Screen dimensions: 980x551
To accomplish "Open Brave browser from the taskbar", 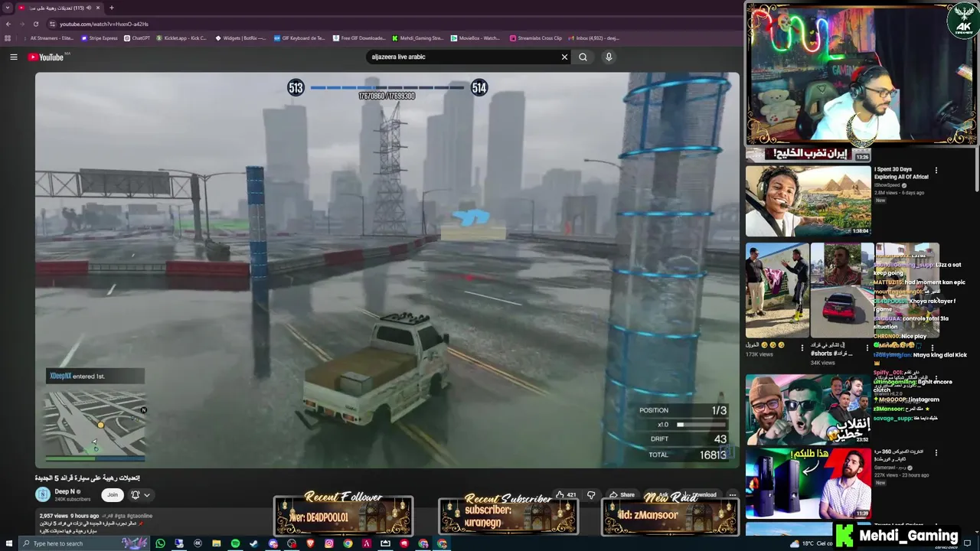I will (x=310, y=543).
